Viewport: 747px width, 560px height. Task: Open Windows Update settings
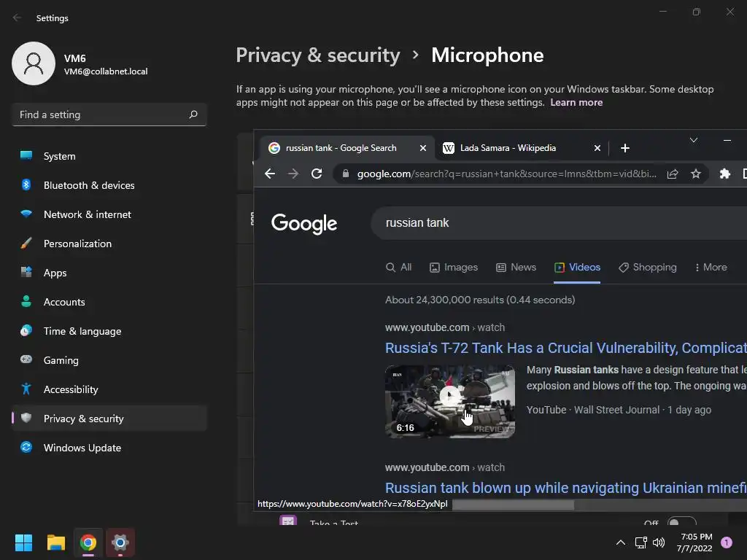click(109, 448)
